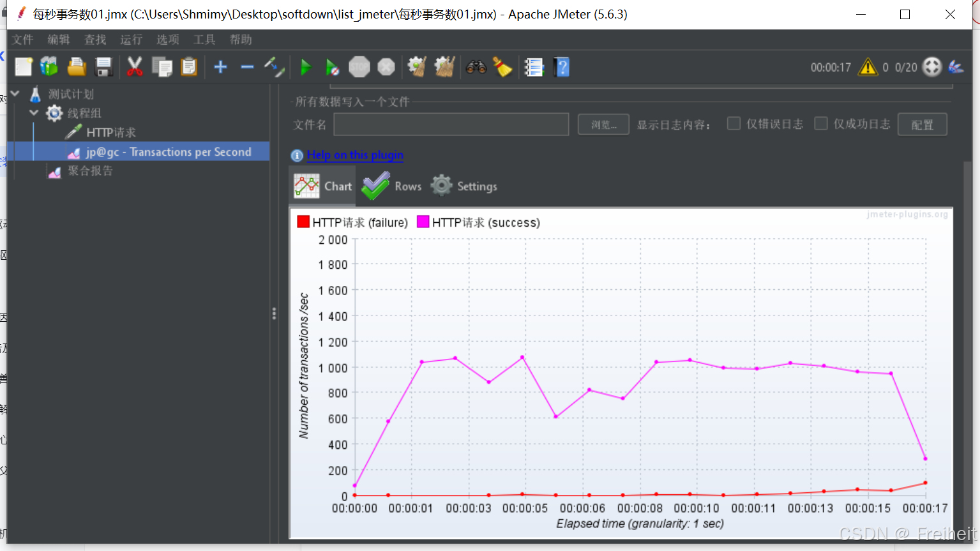Image resolution: width=980 pixels, height=551 pixels.
Task: Click the Copy icon in toolbar
Action: click(x=162, y=66)
